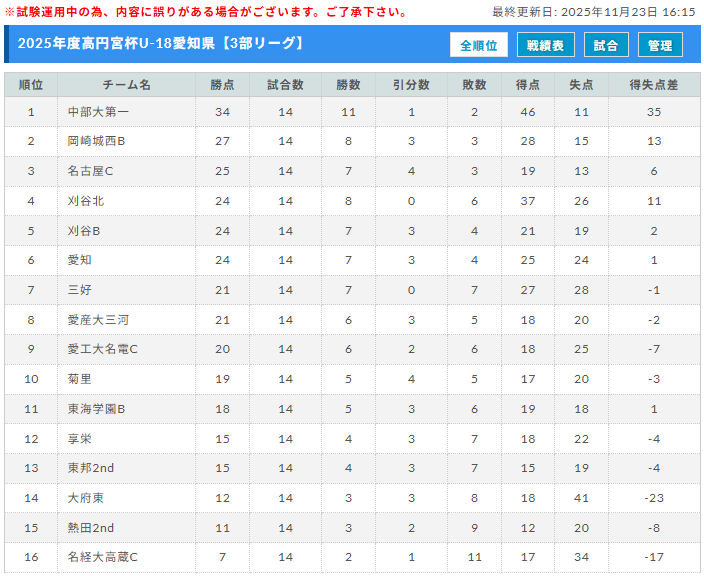The height and width of the screenshot is (576, 704).
Task: Click on team 刈谷北
Action: [86, 201]
